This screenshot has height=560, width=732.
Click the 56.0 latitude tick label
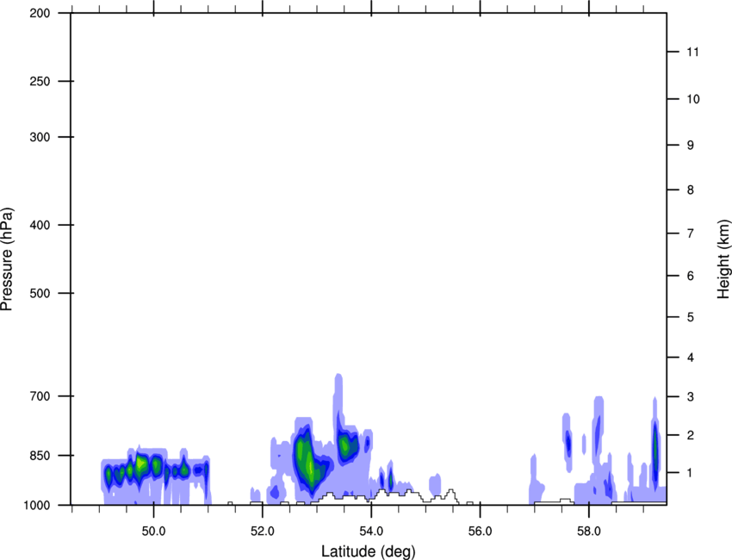[481, 532]
